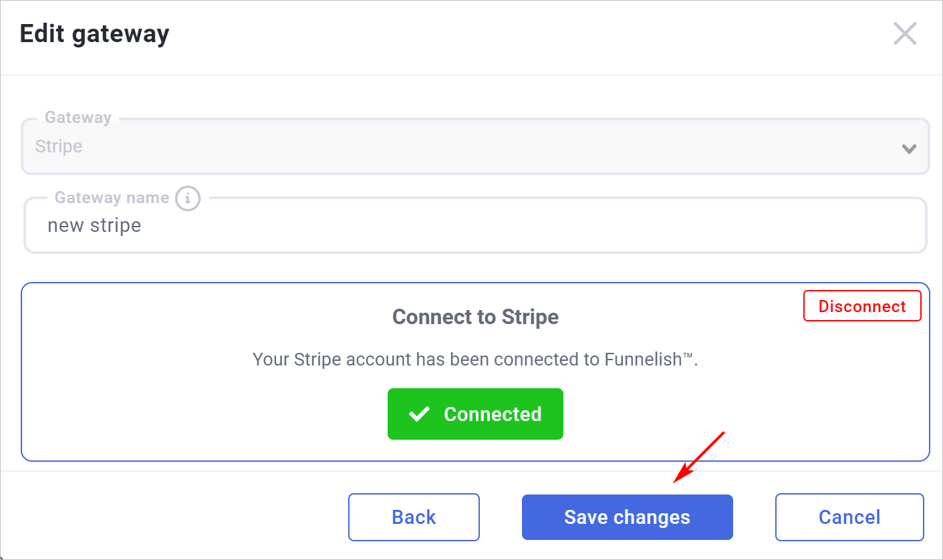The image size is (943, 560).
Task: Cancel editing the gateway
Action: (849, 517)
